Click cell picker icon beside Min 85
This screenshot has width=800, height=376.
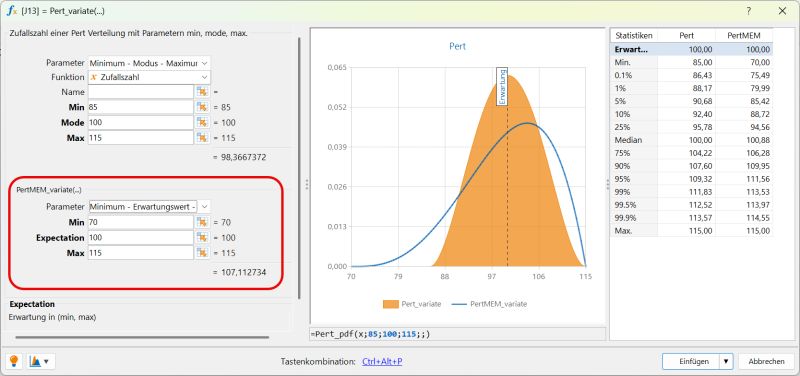coord(202,107)
